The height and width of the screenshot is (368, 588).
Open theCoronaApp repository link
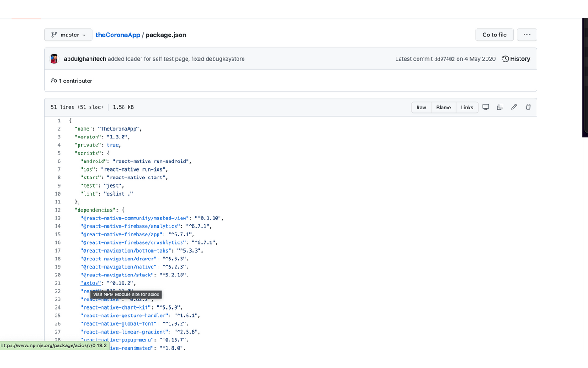(118, 35)
